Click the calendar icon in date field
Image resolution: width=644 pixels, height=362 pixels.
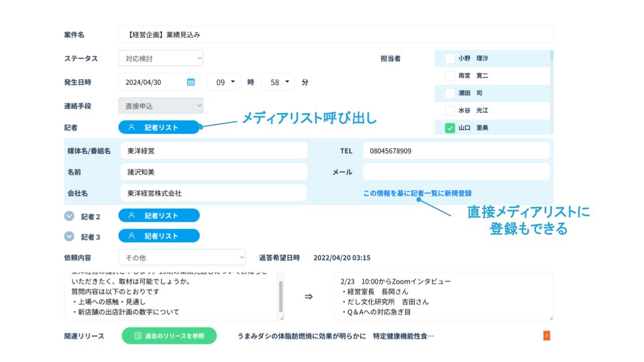[x=191, y=82]
